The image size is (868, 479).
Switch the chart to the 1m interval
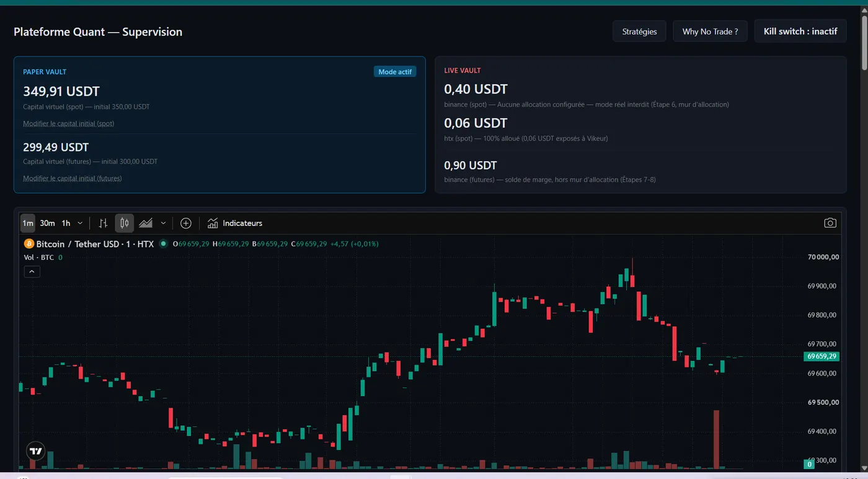tap(28, 223)
